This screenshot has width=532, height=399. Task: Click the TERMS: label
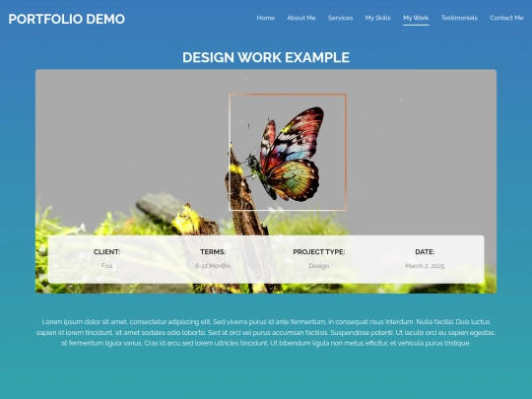tap(213, 252)
